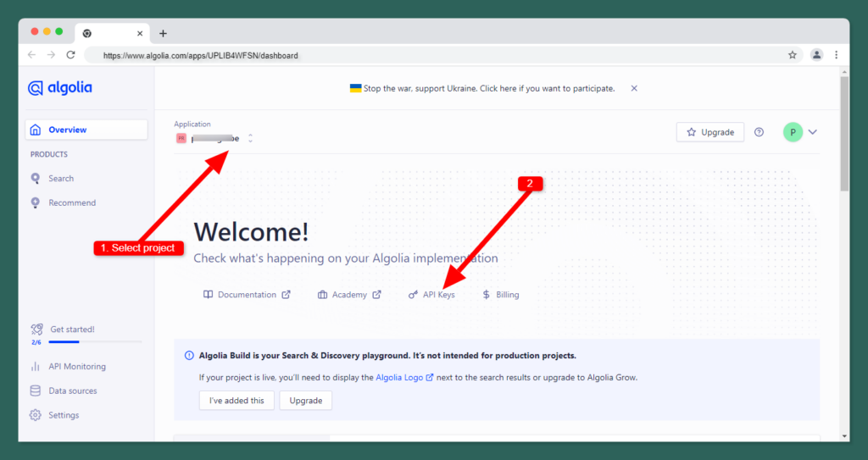Bookmark page with the star icon
This screenshot has height=460, width=868.
(793, 55)
